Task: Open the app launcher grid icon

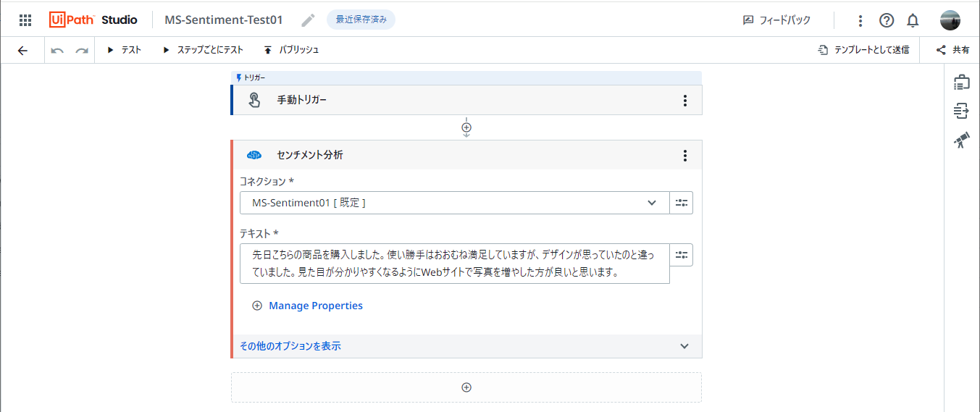Action: [x=25, y=20]
